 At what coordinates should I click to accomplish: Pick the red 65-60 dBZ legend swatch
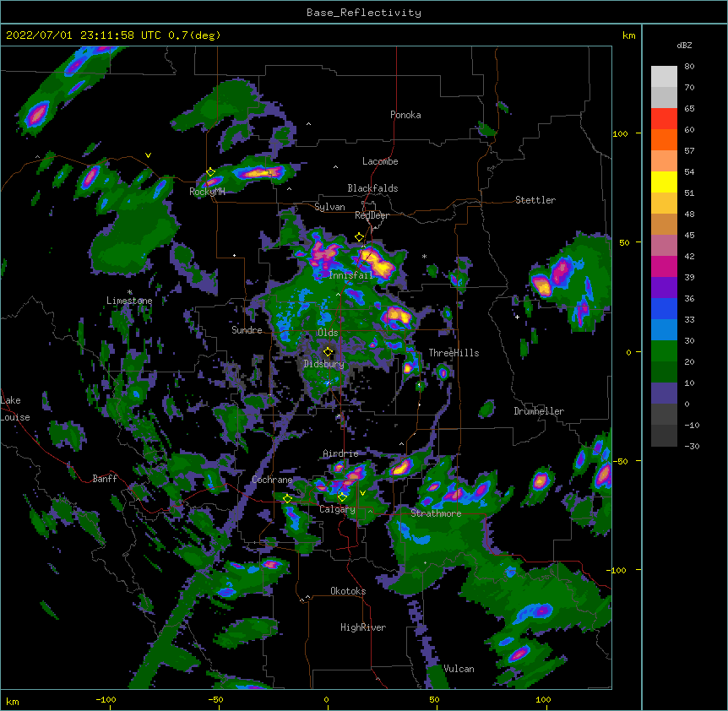tap(664, 119)
